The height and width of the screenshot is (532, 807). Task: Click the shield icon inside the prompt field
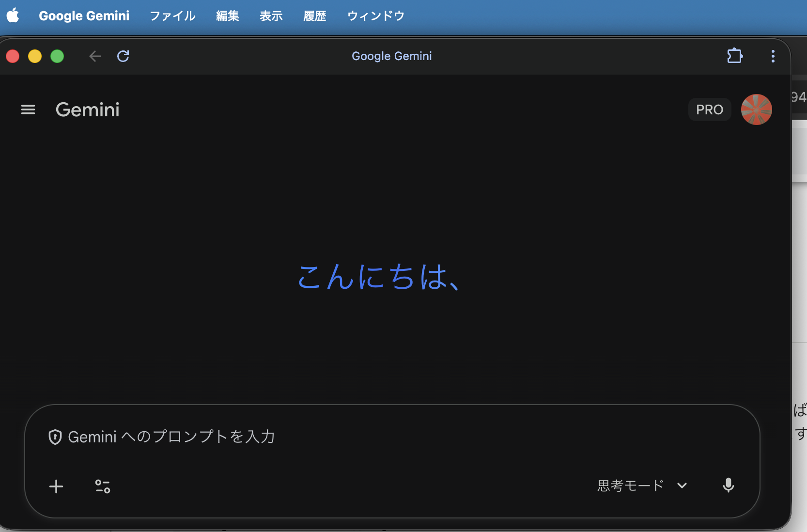[x=55, y=437]
